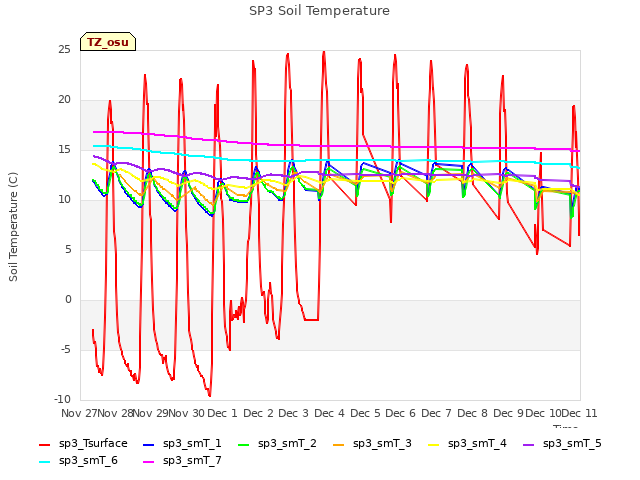Click the -5 y-axis tick label
This screenshot has width=640, height=480.
point(66,350)
